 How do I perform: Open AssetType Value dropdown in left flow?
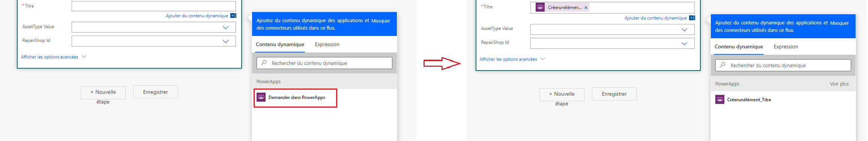153,27
